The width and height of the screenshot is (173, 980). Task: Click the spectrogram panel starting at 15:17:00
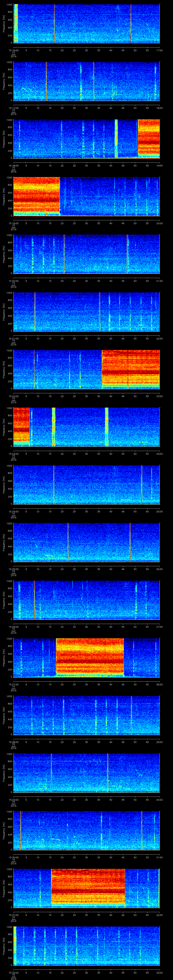tap(87, 81)
